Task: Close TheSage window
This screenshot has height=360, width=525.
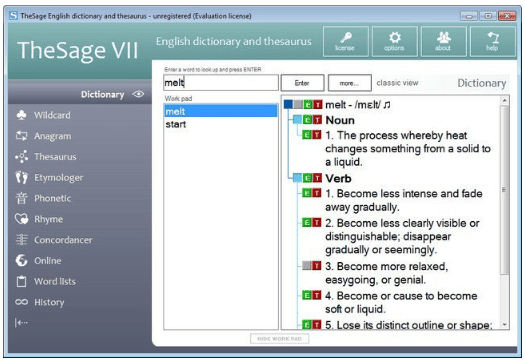Action: pos(507,16)
